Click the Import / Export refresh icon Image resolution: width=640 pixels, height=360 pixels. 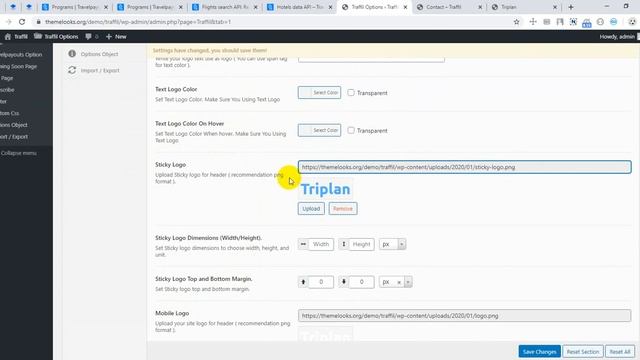point(72,70)
